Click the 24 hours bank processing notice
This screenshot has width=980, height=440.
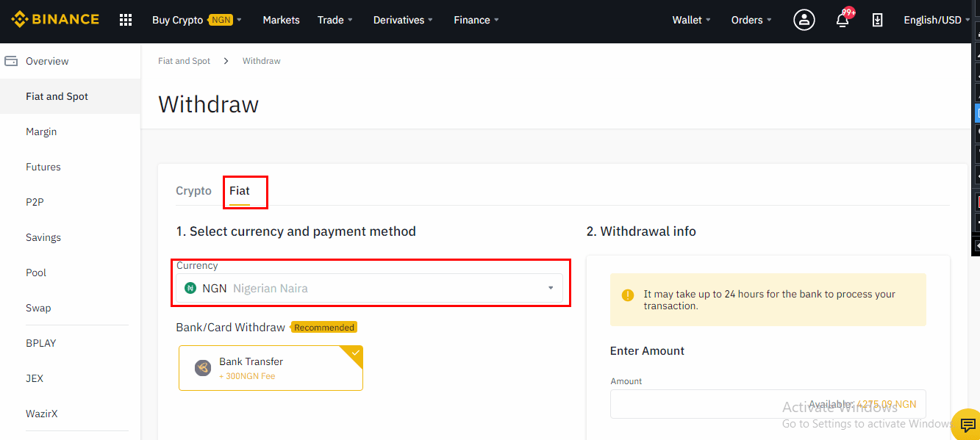(768, 300)
